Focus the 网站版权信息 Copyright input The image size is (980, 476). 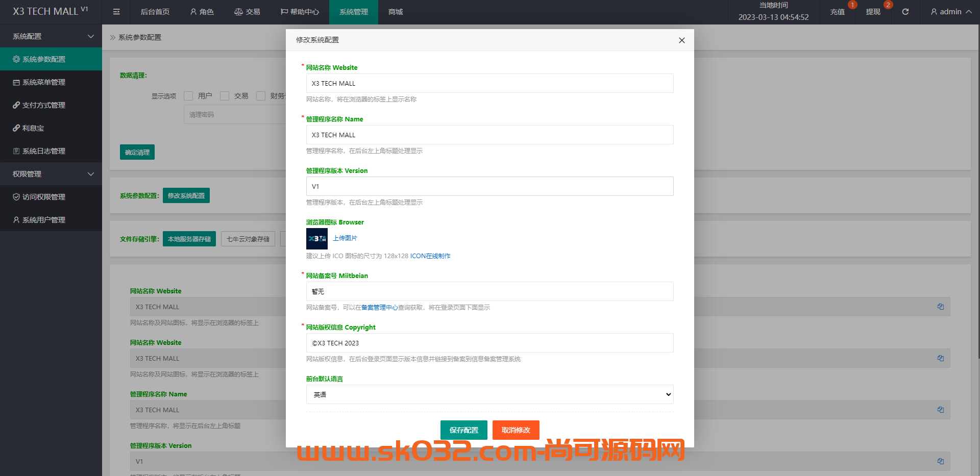(x=490, y=343)
